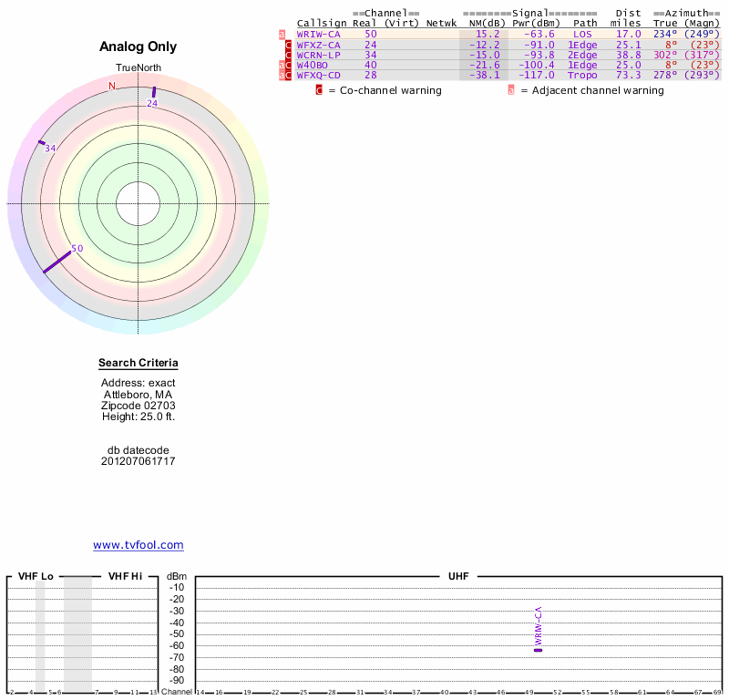The image size is (729, 700).
Task: Click the red N north marker on the radar
Action: click(112, 87)
